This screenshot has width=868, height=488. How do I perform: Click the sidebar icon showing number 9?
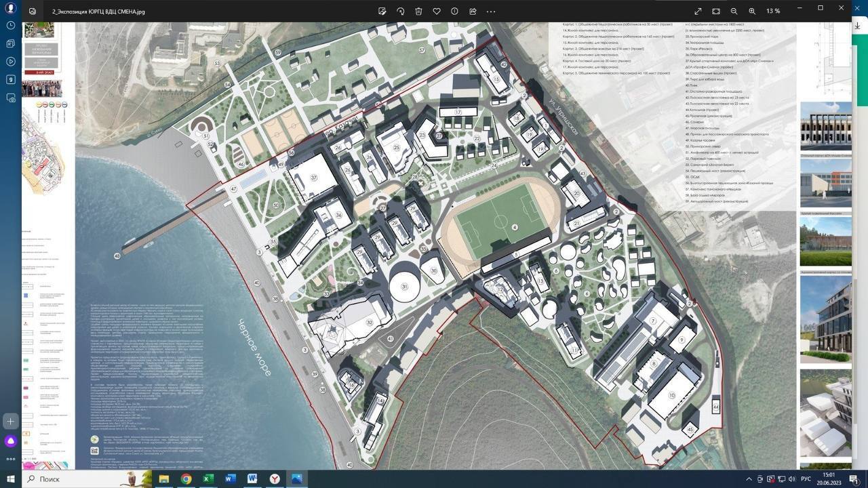pyautogui.click(x=11, y=79)
